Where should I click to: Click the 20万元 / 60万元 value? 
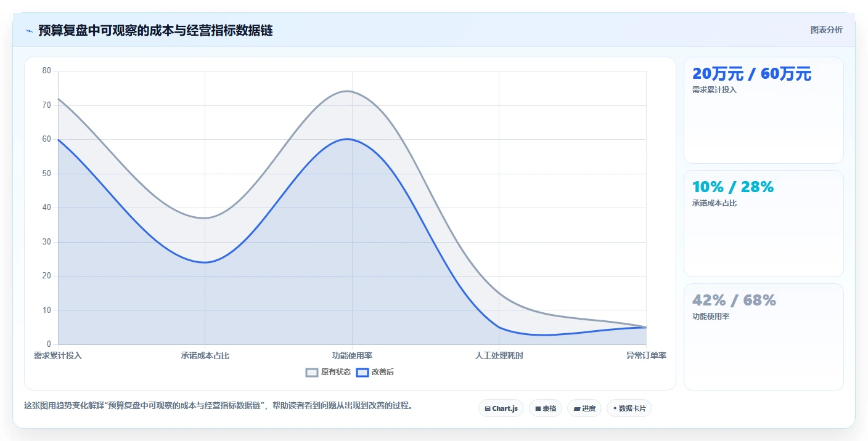click(x=752, y=74)
